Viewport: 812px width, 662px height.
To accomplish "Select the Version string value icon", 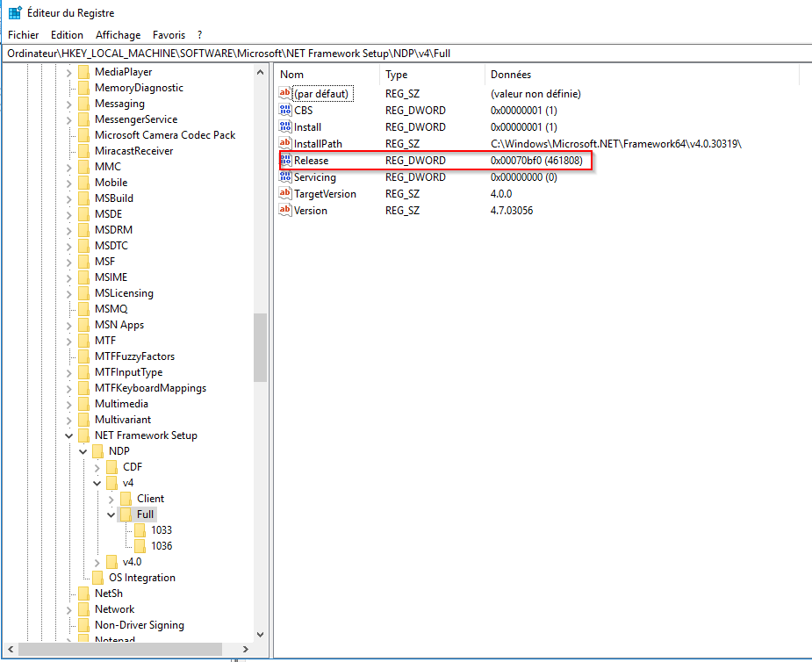I will point(285,211).
